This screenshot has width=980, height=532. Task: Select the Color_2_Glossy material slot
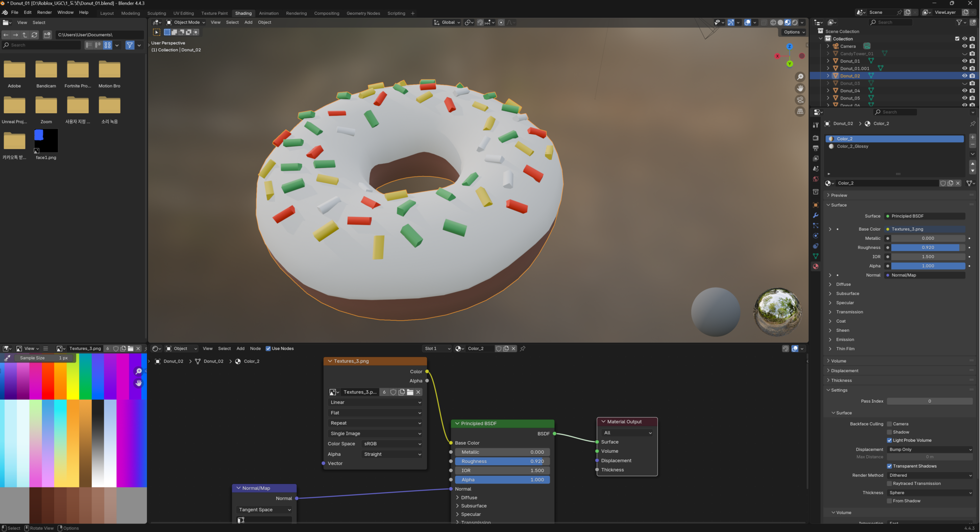tap(852, 147)
